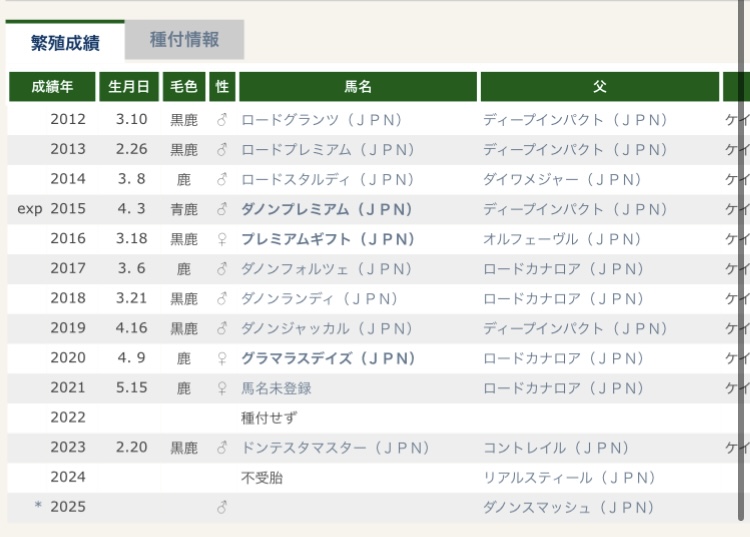Click the 馬名 column header

coord(358,87)
